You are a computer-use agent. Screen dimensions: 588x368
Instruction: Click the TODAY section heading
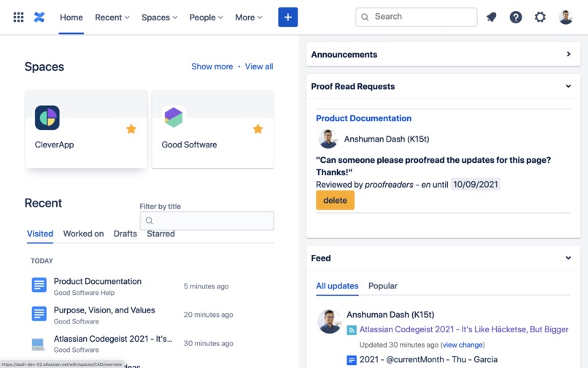(42, 261)
